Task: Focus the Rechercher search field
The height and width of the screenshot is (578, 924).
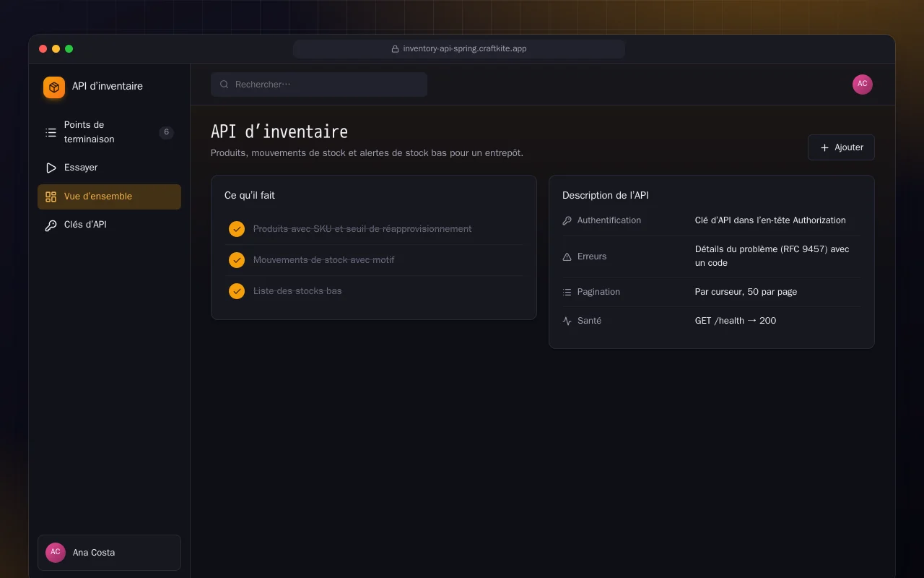Action: [x=319, y=85]
